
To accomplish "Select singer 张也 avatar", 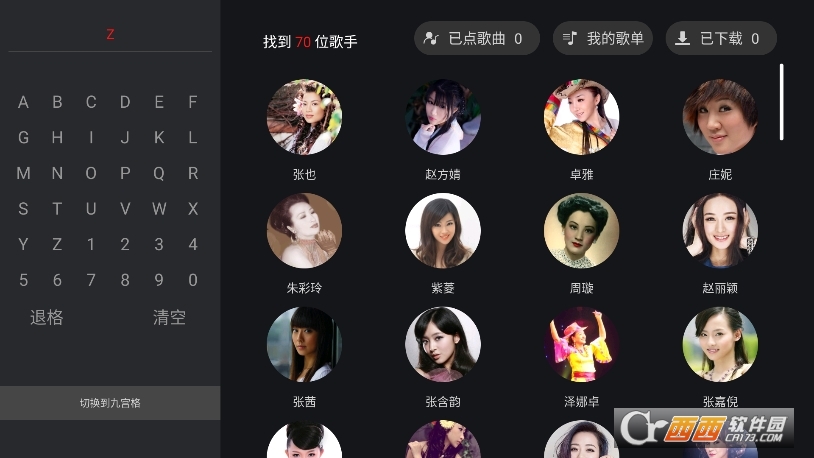I will pos(304,117).
